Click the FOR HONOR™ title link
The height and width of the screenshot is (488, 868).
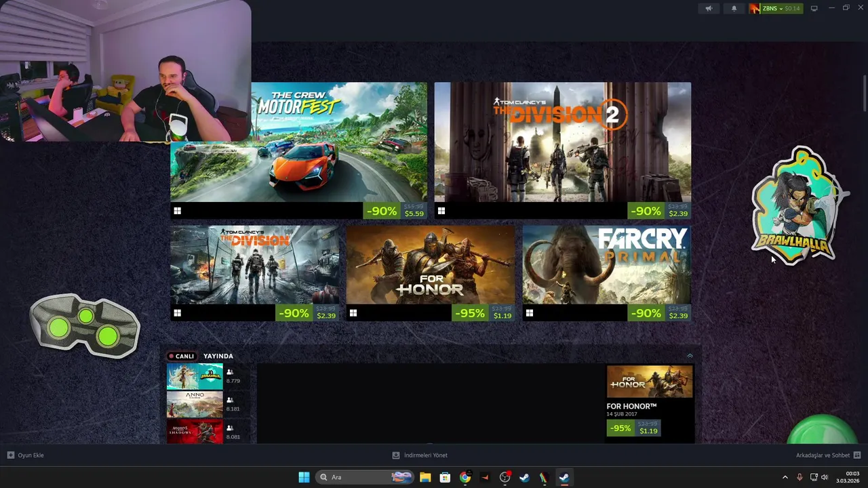click(631, 407)
